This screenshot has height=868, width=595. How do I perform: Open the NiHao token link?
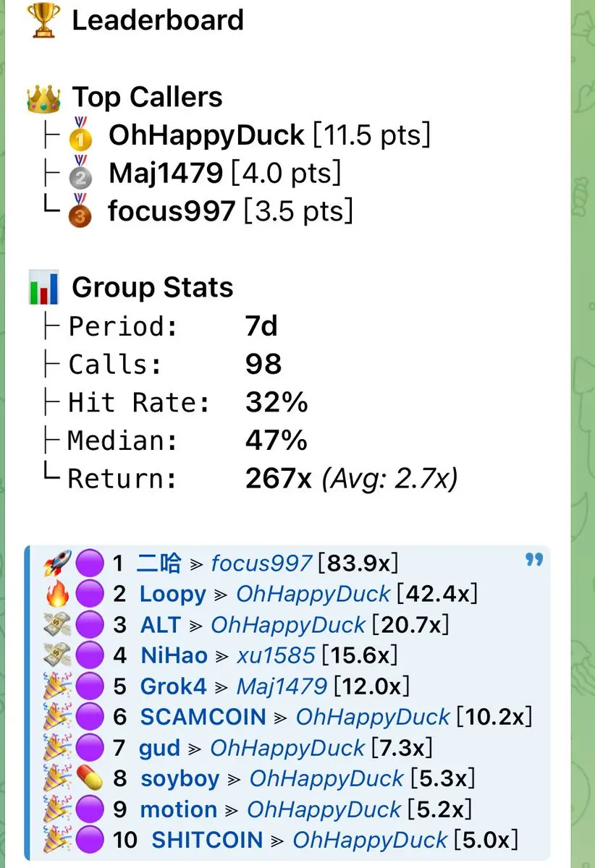click(174, 655)
